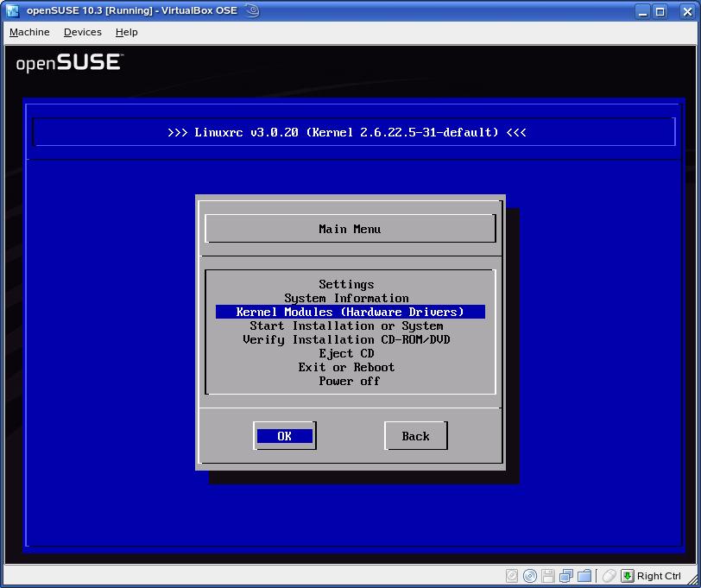Open the Devices menu
The image size is (701, 588).
tap(83, 32)
